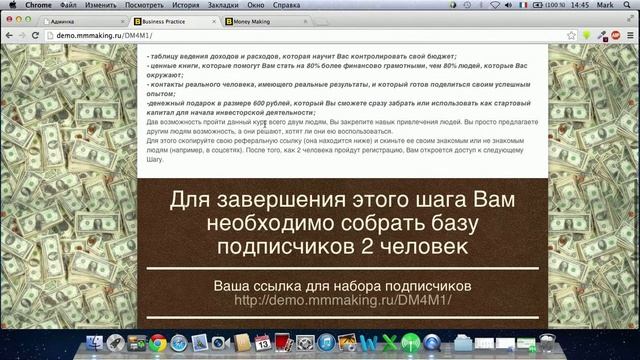Screen dimensions: 640x360
Task: Open FaceTime camera icon in dock
Action: (x=221, y=343)
